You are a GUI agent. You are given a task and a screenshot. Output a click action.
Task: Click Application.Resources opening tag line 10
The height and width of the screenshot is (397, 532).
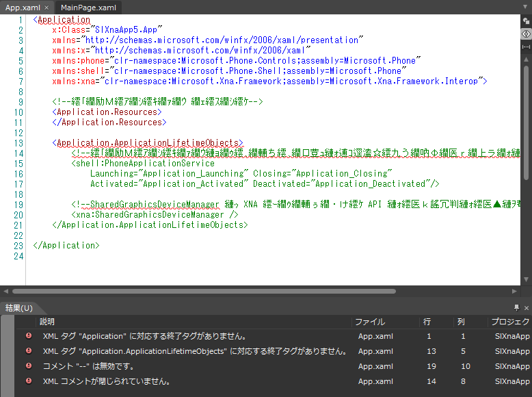(107, 112)
